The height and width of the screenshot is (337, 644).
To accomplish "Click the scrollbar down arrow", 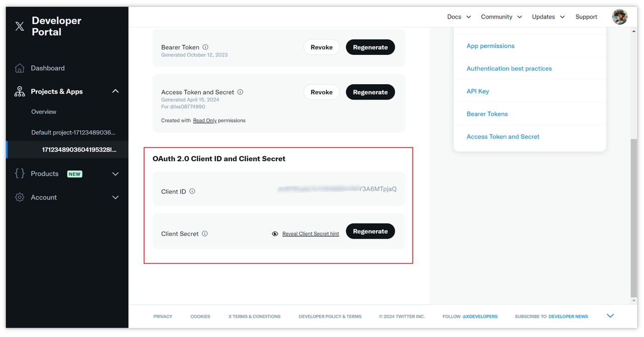I will pos(633,301).
